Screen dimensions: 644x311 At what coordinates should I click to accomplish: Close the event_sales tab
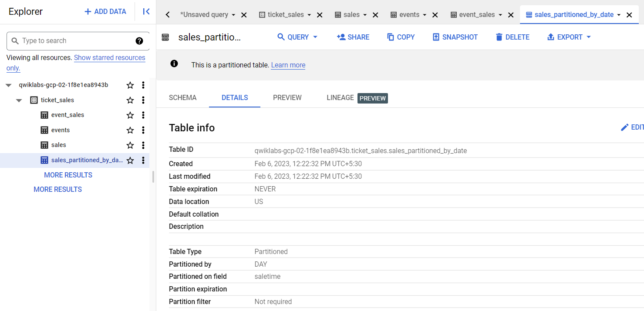(511, 15)
